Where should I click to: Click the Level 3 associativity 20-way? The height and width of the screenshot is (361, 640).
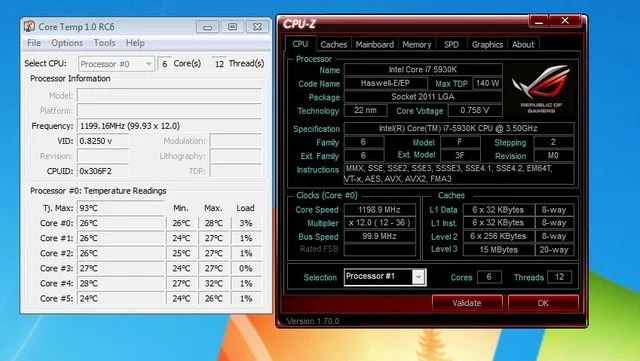pyautogui.click(x=554, y=250)
